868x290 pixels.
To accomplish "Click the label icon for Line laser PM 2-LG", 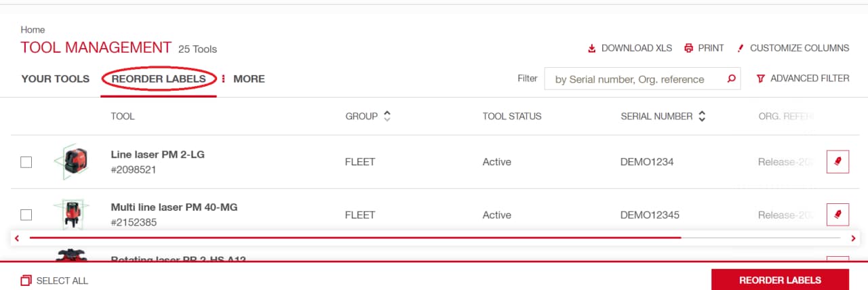I will [837, 162].
